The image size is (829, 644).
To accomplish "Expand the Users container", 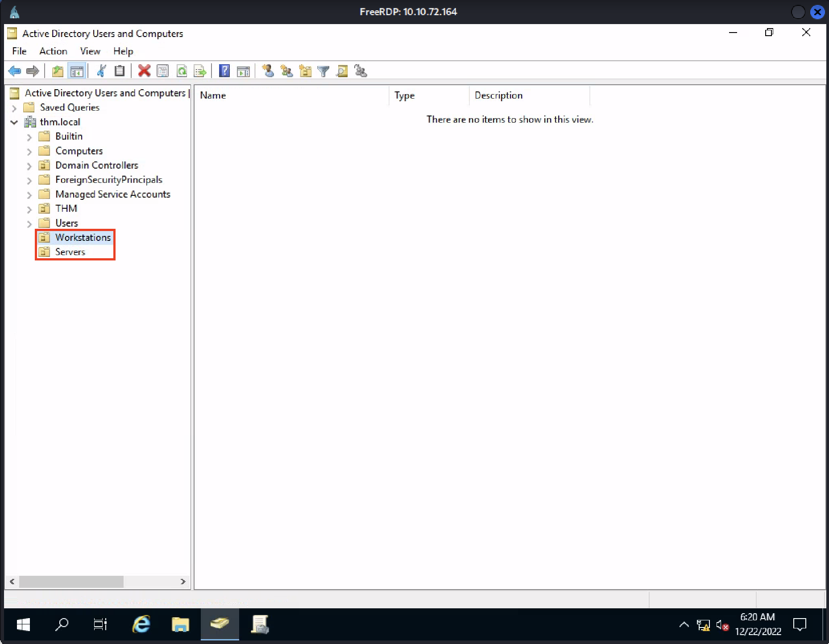I will click(x=29, y=224).
